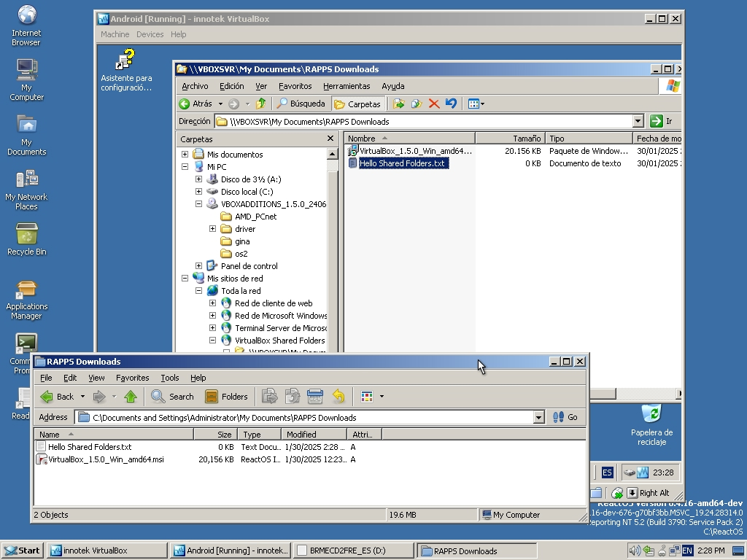747x560 pixels.
Task: Open the Tools menu in RAPPS Downloads window
Action: click(169, 378)
